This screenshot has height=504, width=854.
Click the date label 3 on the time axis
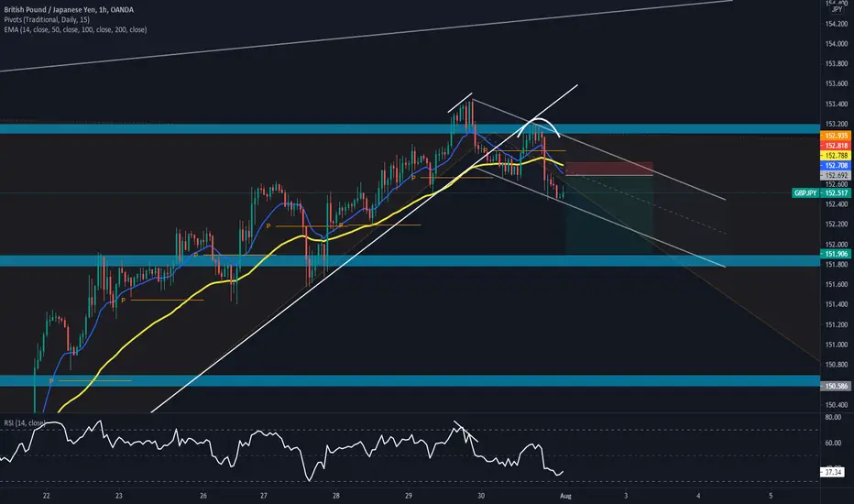(626, 496)
